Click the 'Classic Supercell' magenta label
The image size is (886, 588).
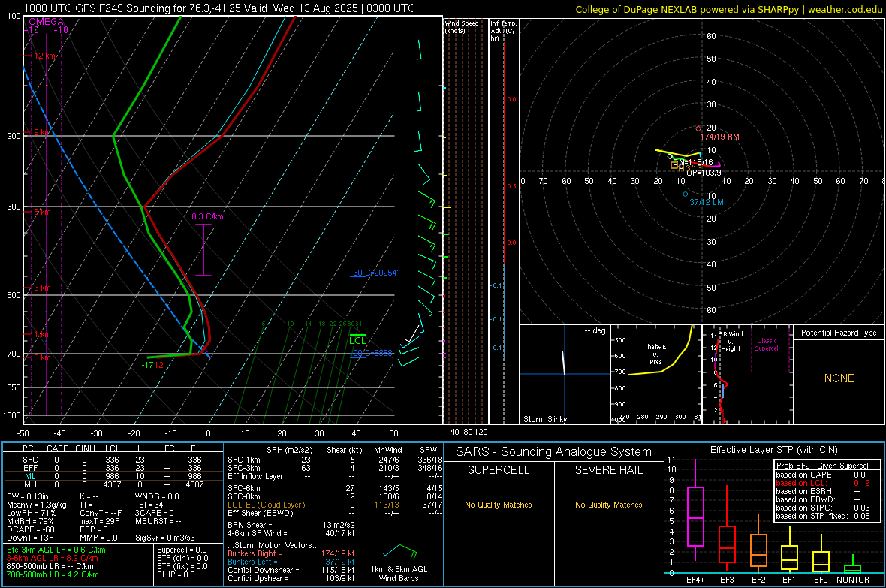(x=767, y=345)
